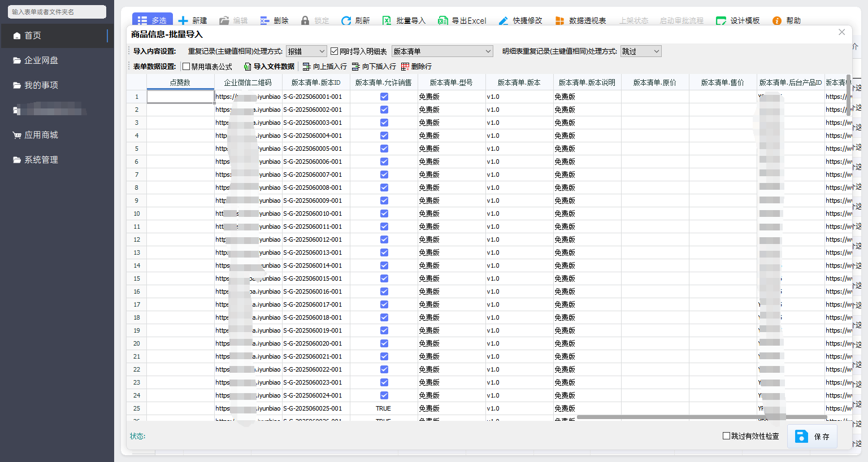Image resolution: width=868 pixels, height=462 pixels.
Task: Click the 企业网盘 folder icon
Action: click(17, 60)
